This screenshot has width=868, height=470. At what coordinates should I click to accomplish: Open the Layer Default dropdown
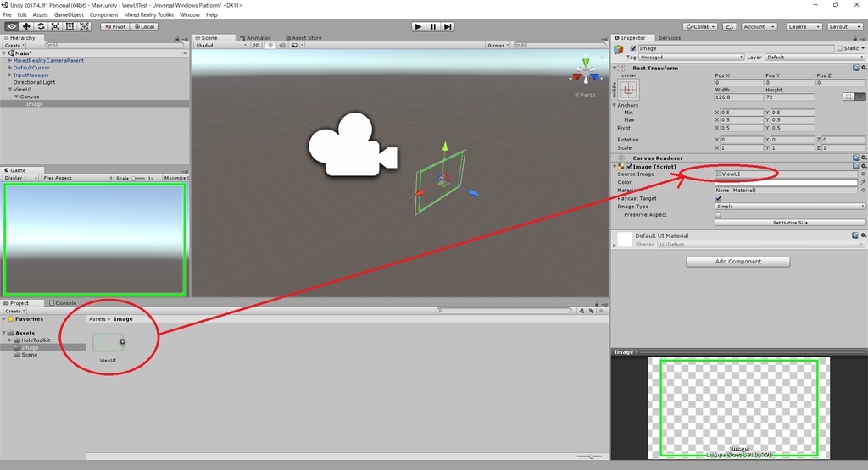tap(815, 57)
